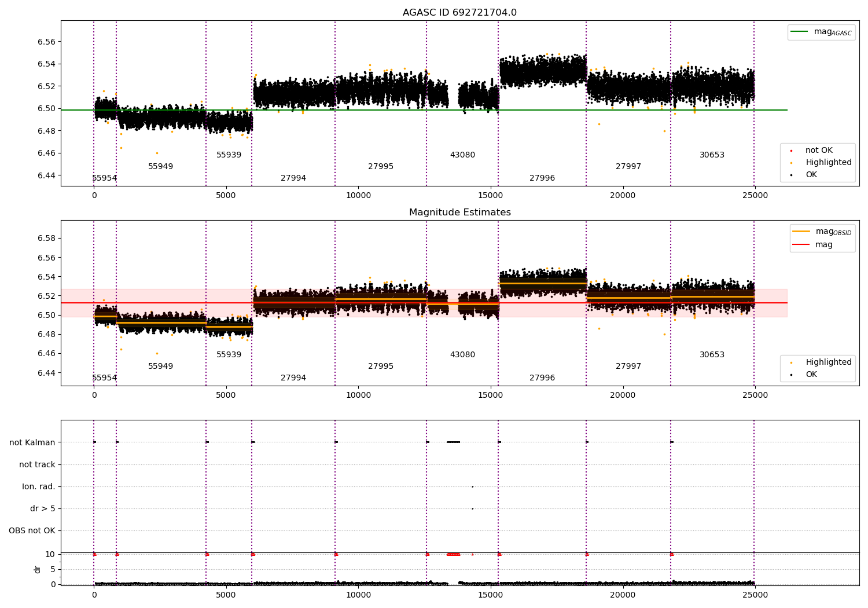This screenshot has height=608, width=868.
Task: Click obsid label 30653 in the top plot
Action: (x=712, y=155)
